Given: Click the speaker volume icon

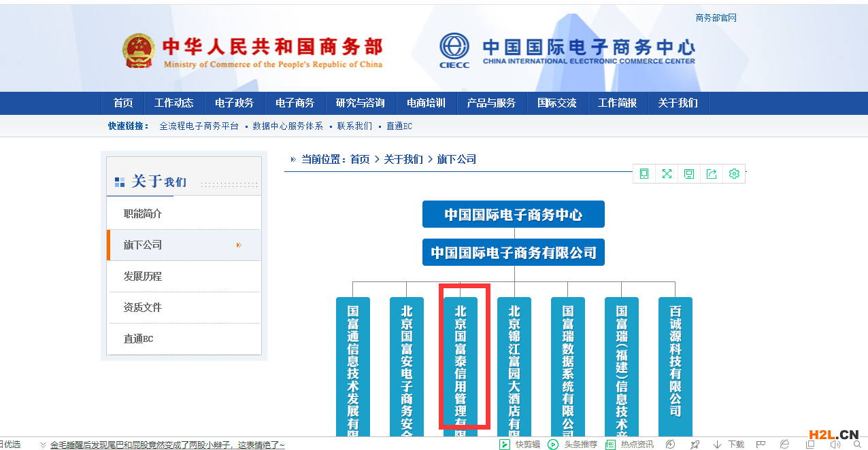Looking at the screenshot, I should 836,445.
